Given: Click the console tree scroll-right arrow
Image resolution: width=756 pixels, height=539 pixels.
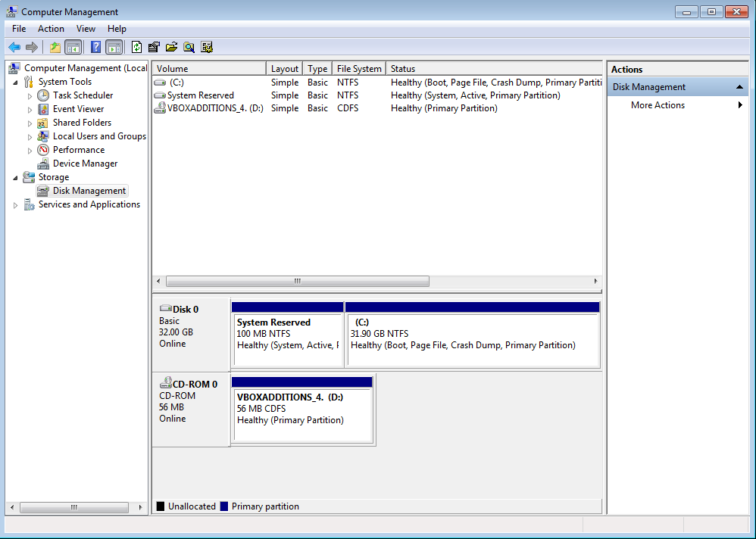Looking at the screenshot, I should coord(140,507).
